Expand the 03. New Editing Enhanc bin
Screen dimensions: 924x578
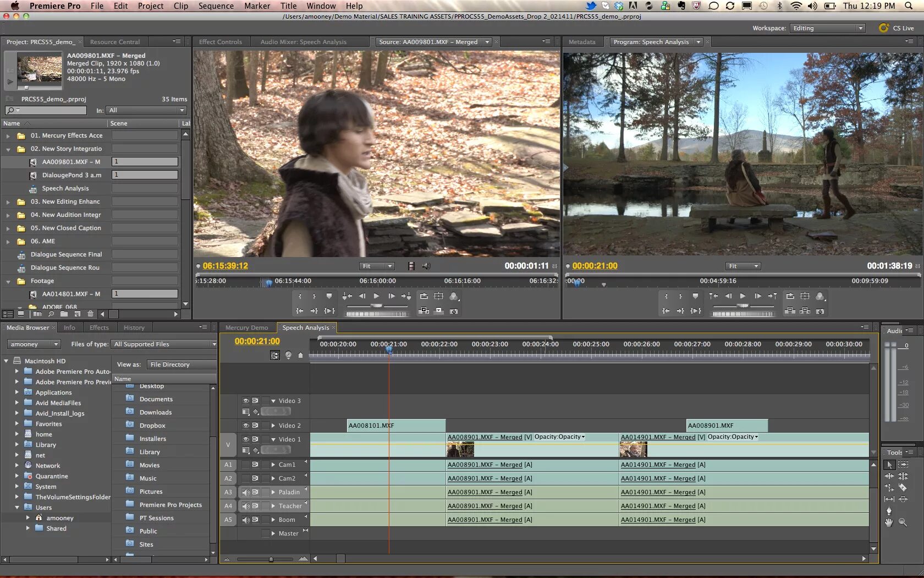pyautogui.click(x=8, y=202)
